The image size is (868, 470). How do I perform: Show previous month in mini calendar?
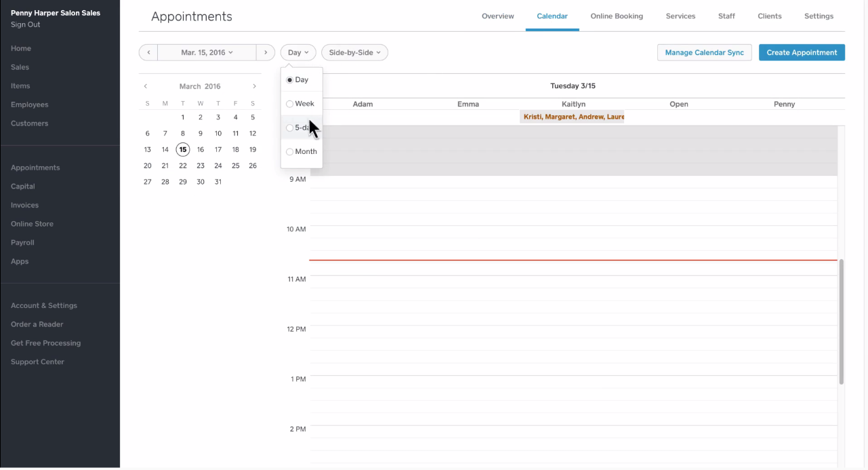[x=145, y=86]
